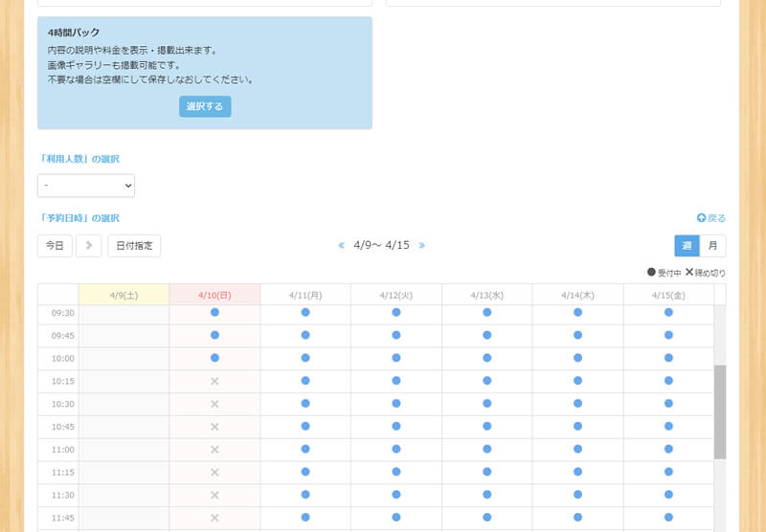Viewport: 766px width, 532px height.
Task: Switch to 週 view
Action: (687, 246)
